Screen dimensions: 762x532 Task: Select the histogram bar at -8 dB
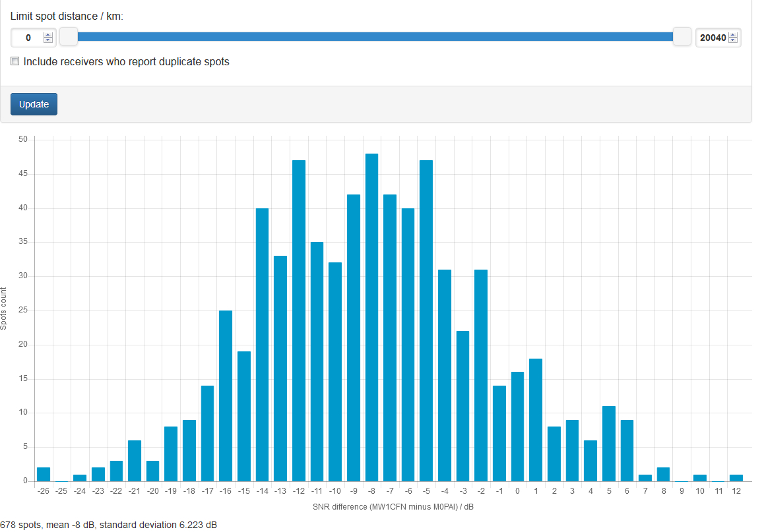point(372,318)
